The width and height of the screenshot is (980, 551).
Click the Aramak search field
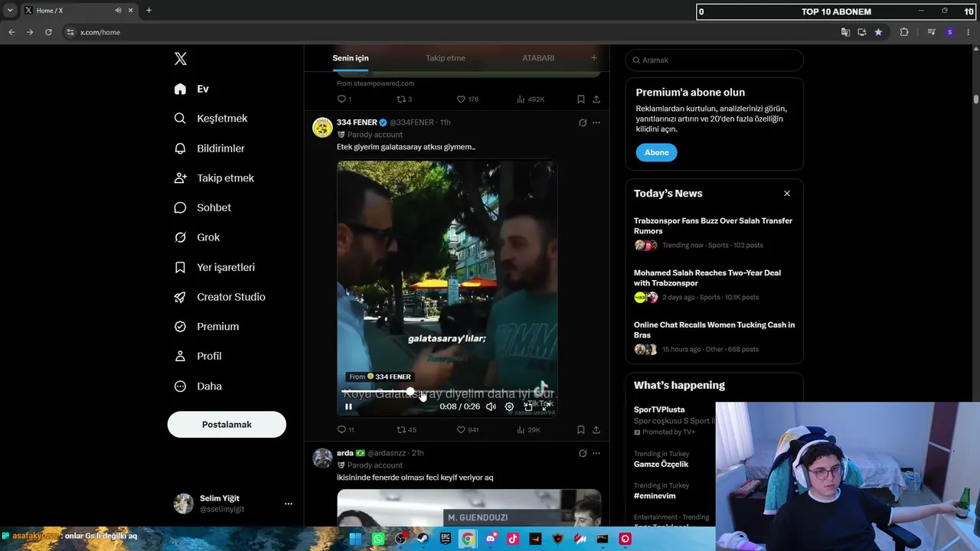coord(714,60)
